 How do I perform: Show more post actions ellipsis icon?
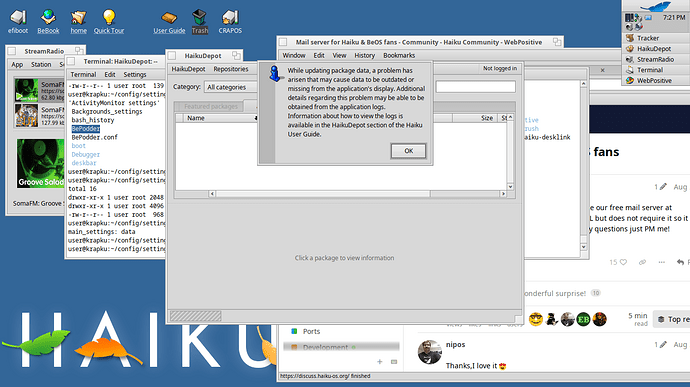(x=661, y=262)
